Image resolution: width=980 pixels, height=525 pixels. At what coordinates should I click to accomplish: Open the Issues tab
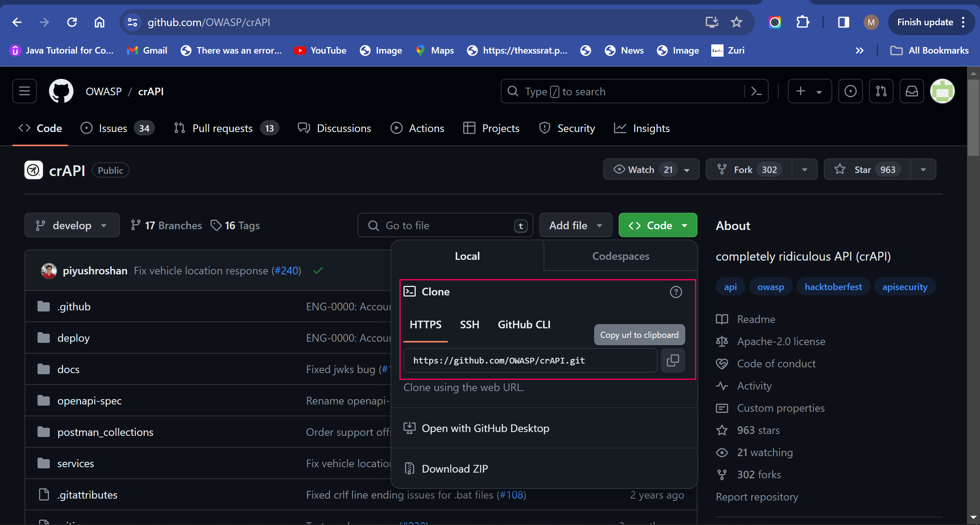pyautogui.click(x=118, y=128)
